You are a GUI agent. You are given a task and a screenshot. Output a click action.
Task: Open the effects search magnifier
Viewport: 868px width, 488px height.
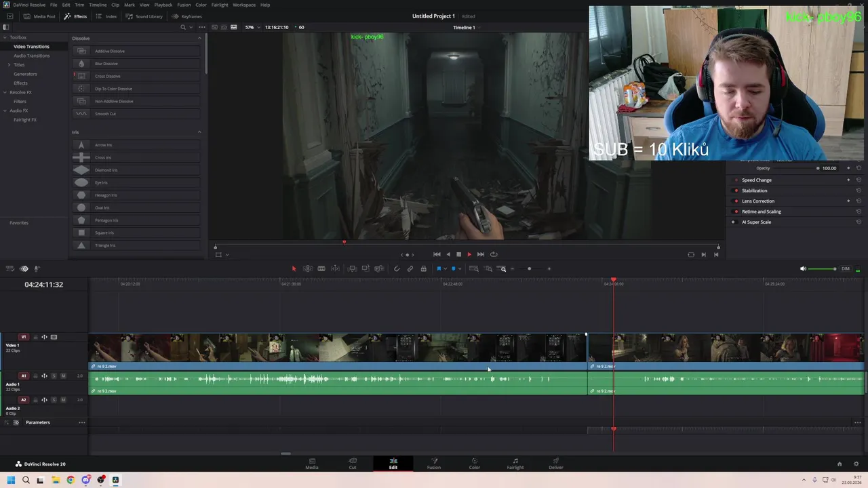tap(183, 27)
